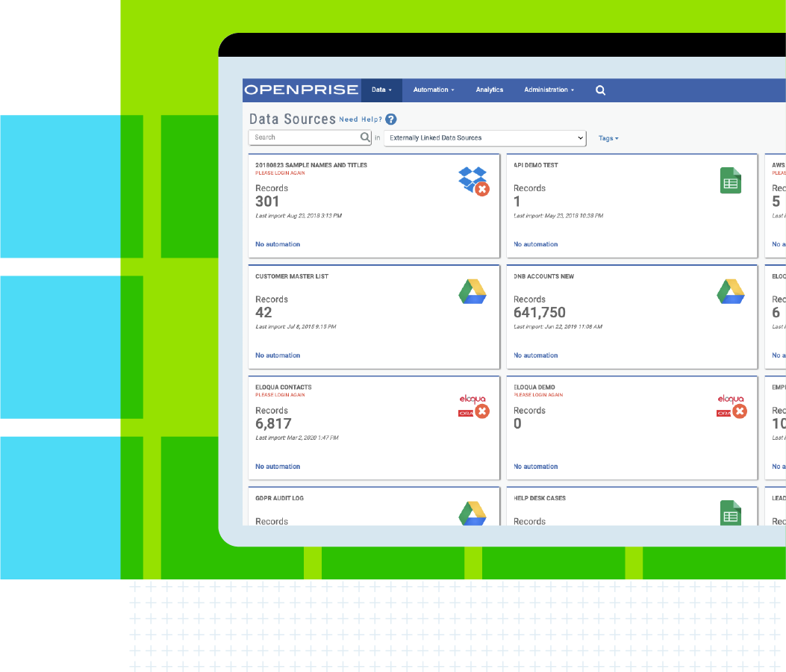Viewport: 786px width, 672px height.
Task: Open the Customer Master List card title
Action: coord(292,276)
